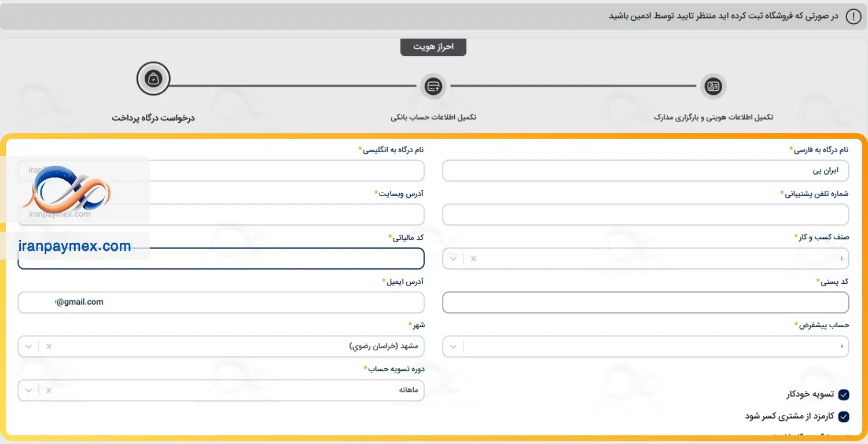Click the حساب پیشفرض label

point(821,325)
